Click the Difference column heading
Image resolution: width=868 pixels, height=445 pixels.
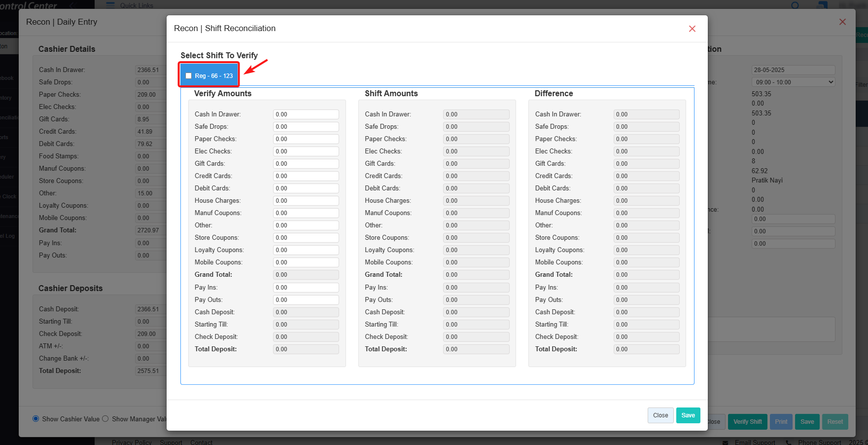pyautogui.click(x=554, y=94)
